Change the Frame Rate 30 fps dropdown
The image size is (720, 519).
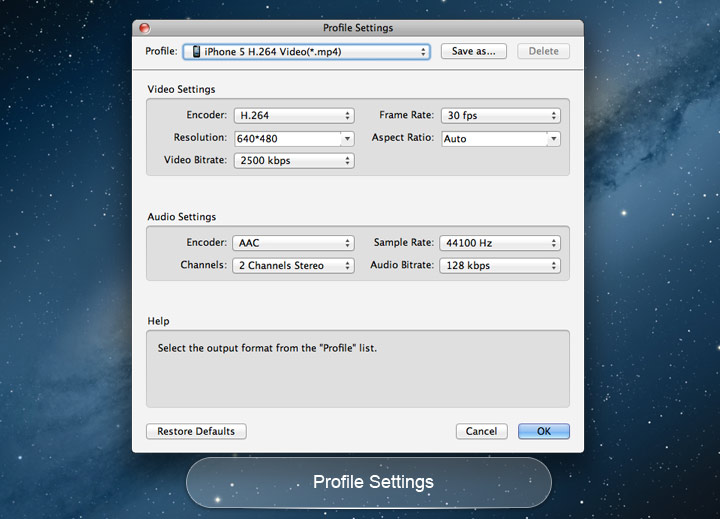click(500, 116)
